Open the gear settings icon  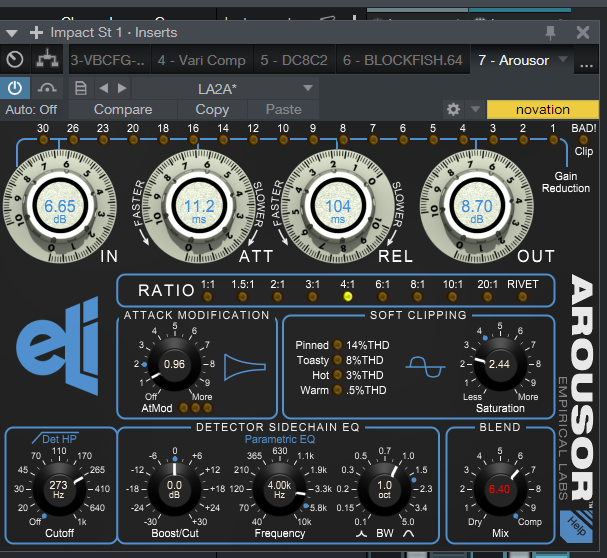453,110
